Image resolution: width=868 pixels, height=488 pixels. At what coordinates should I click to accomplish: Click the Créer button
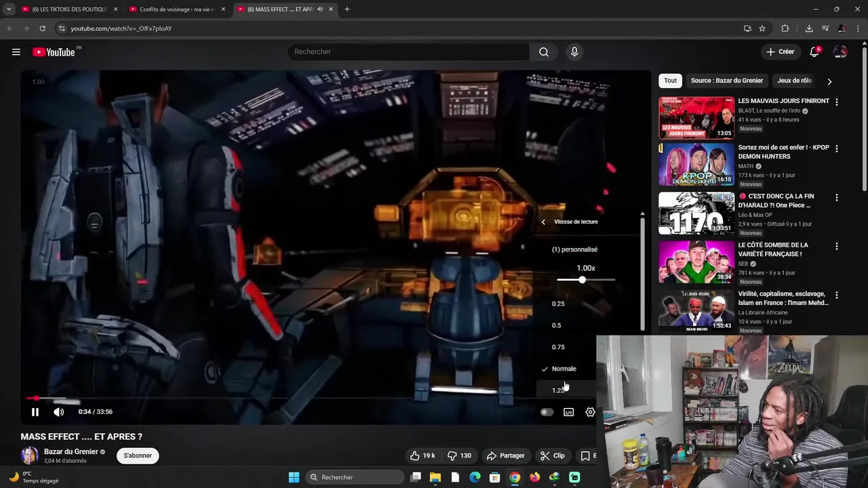tap(781, 52)
